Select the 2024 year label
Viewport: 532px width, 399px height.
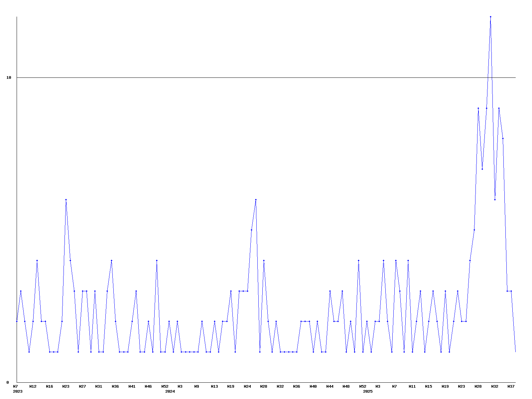click(170, 391)
